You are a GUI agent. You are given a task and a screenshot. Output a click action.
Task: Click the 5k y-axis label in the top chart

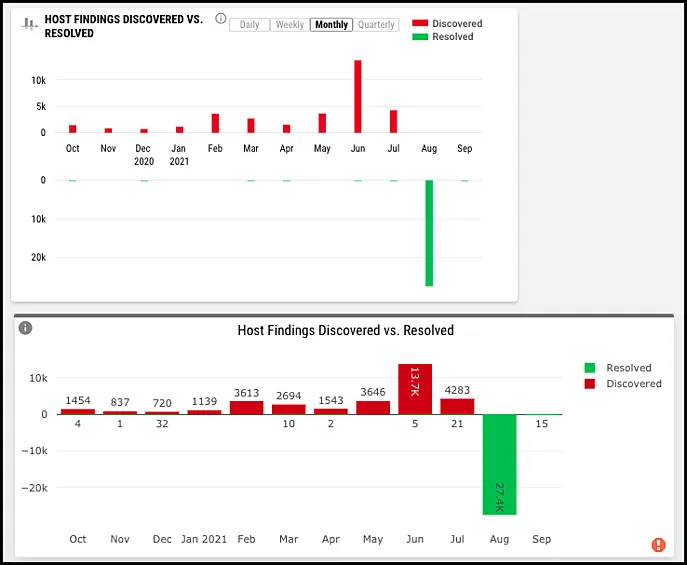[x=41, y=106]
